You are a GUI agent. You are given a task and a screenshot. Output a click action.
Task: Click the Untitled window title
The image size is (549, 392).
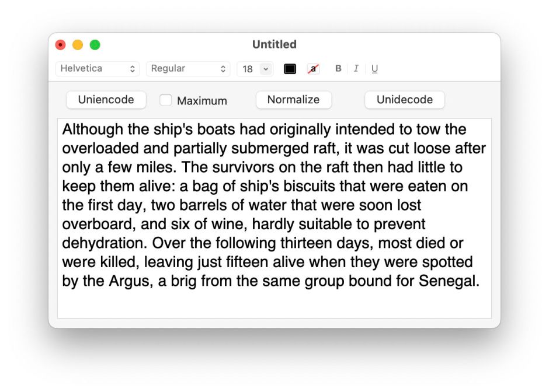click(274, 44)
